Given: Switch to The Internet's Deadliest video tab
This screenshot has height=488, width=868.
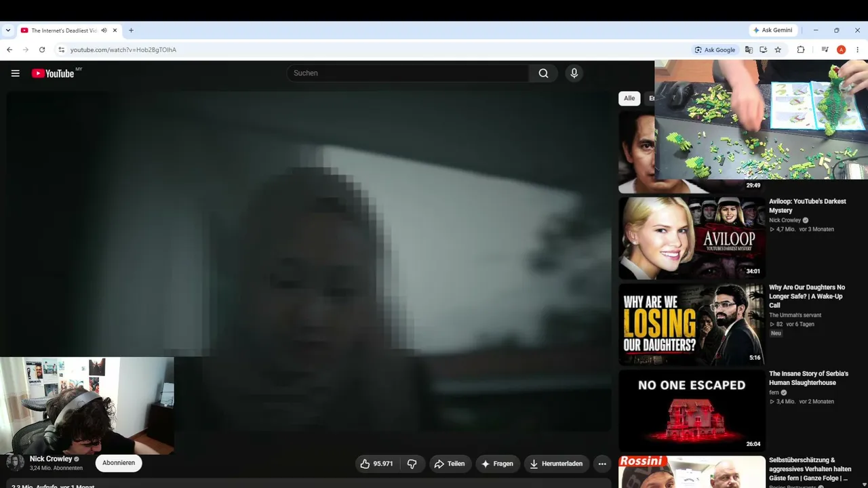Looking at the screenshot, I should pyautogui.click(x=68, y=30).
